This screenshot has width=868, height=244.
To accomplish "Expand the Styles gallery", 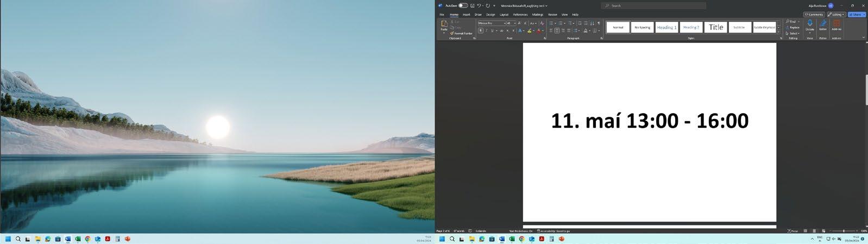I will coord(778,32).
